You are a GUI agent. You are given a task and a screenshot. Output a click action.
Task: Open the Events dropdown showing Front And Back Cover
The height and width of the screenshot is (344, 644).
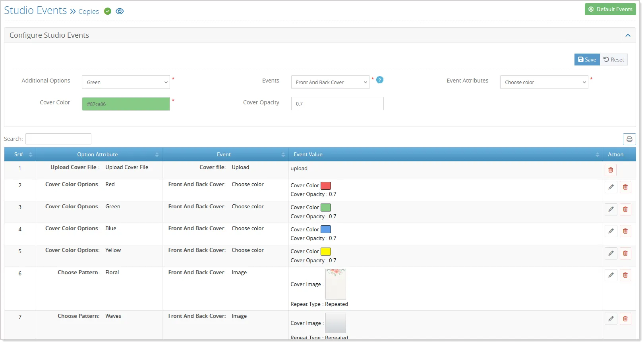click(330, 82)
